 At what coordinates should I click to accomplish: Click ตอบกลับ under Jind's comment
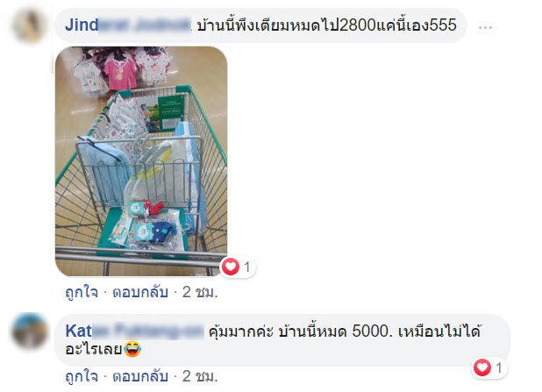point(140,292)
